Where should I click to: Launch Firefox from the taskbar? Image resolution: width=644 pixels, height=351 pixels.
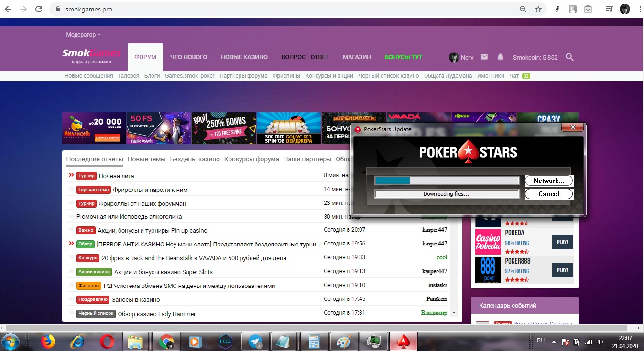click(47, 341)
